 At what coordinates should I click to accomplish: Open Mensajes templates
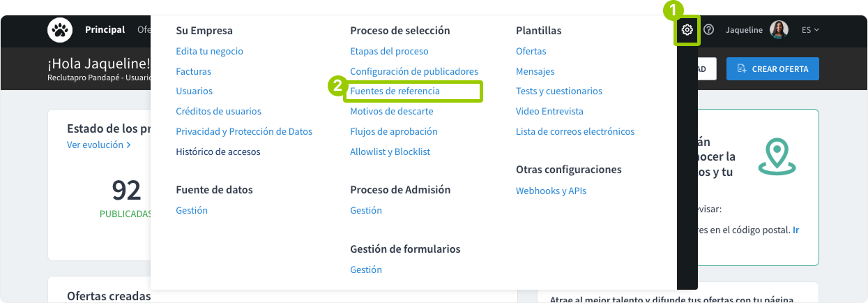[535, 71]
